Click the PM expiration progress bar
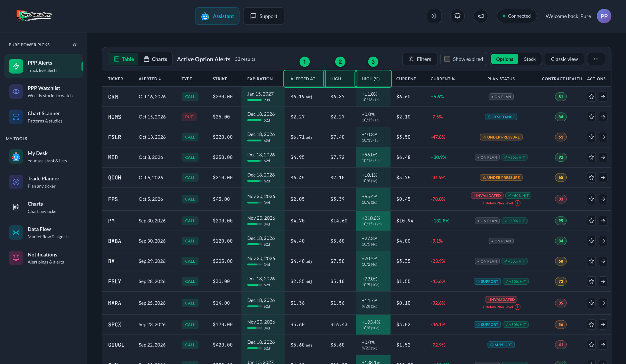The image size is (626, 364). pyautogui.click(x=254, y=224)
